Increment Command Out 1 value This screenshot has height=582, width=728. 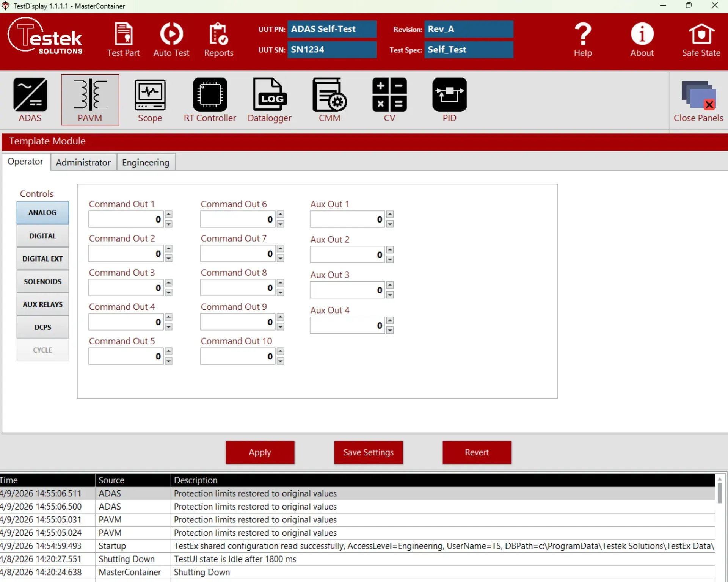[169, 215]
